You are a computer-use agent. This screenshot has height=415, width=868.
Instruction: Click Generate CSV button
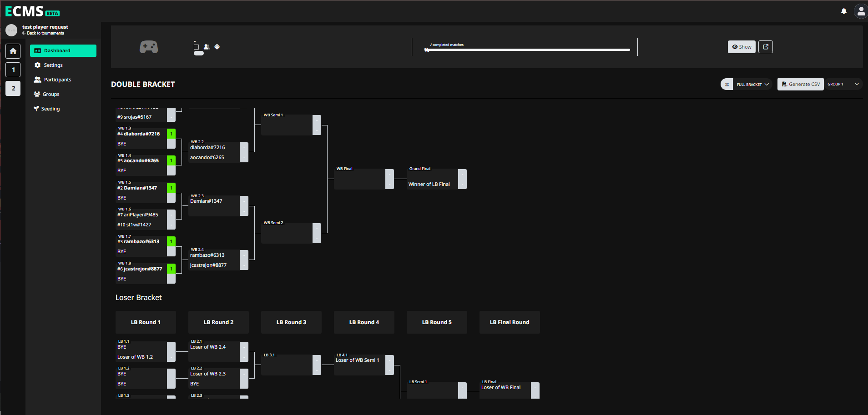[x=801, y=84]
